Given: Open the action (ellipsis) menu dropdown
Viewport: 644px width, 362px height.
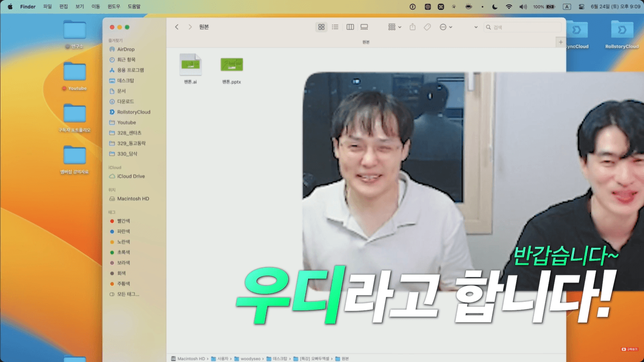Looking at the screenshot, I should pyautogui.click(x=446, y=27).
